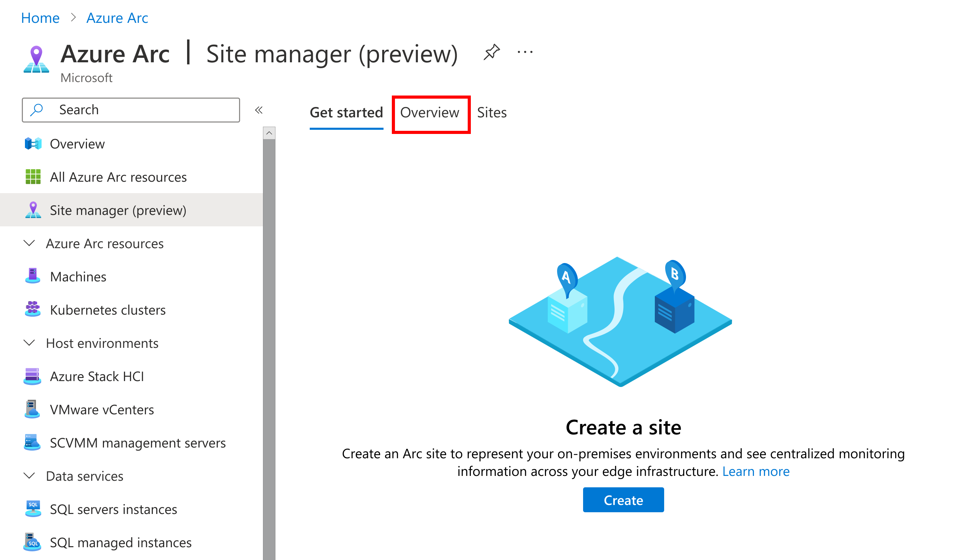Select the Overview tab
The image size is (977, 560).
coord(429,112)
